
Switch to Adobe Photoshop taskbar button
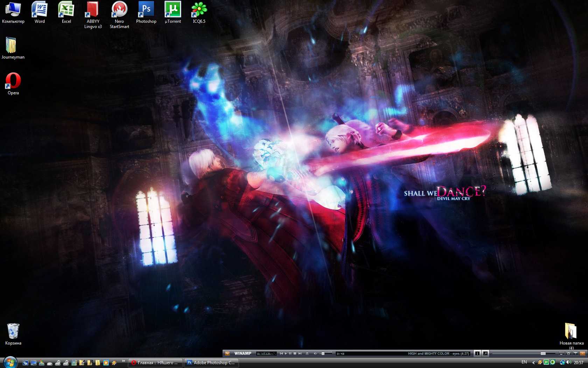pos(212,363)
